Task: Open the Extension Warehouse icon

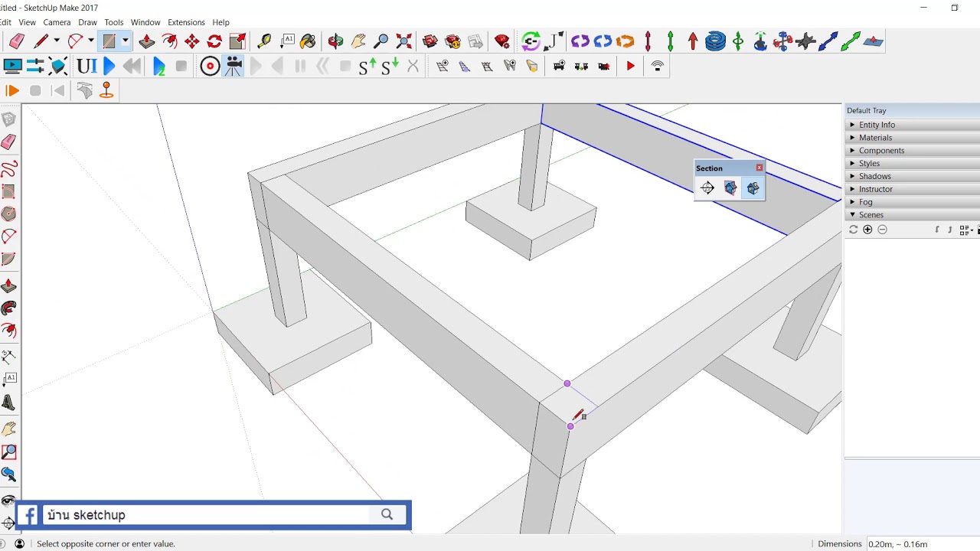Action: [x=453, y=41]
